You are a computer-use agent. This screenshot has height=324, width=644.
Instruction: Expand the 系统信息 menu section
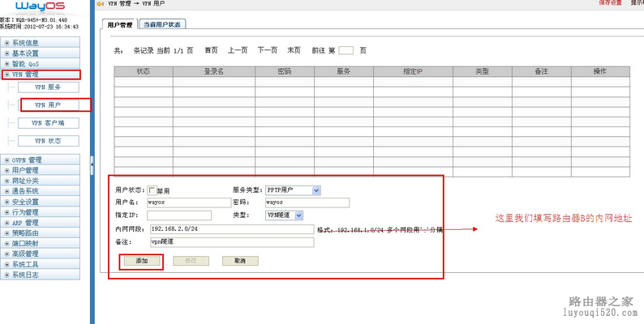coord(41,43)
